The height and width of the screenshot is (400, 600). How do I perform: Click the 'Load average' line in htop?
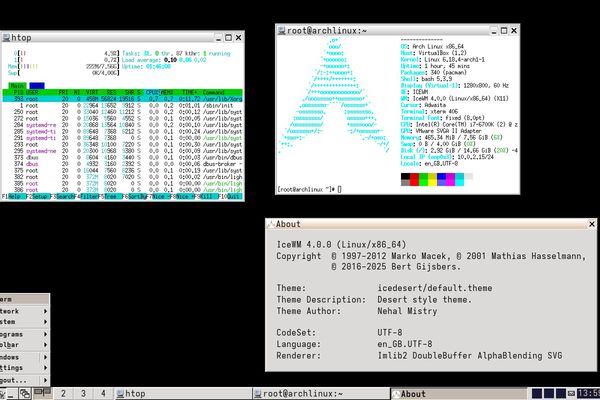(164, 60)
